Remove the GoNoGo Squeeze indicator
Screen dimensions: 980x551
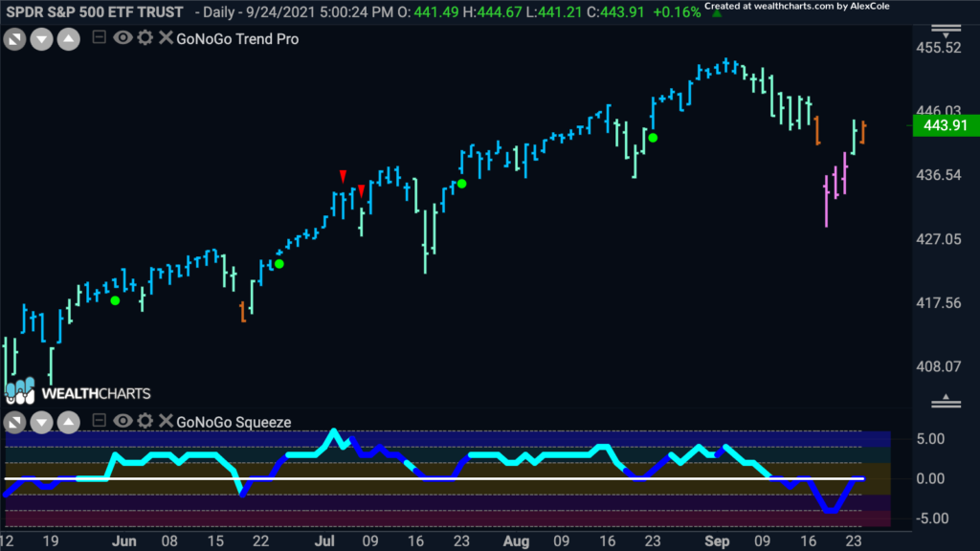tap(166, 421)
